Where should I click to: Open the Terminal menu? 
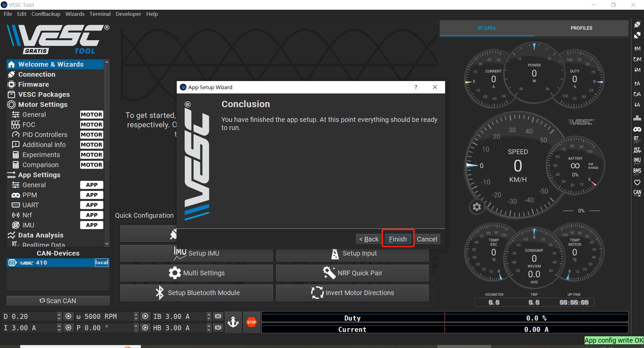click(x=100, y=14)
